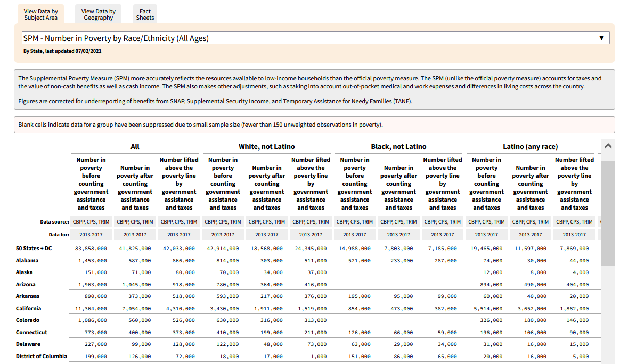This screenshot has height=364, width=620.
Task: Select the California row label
Action: pos(28,308)
